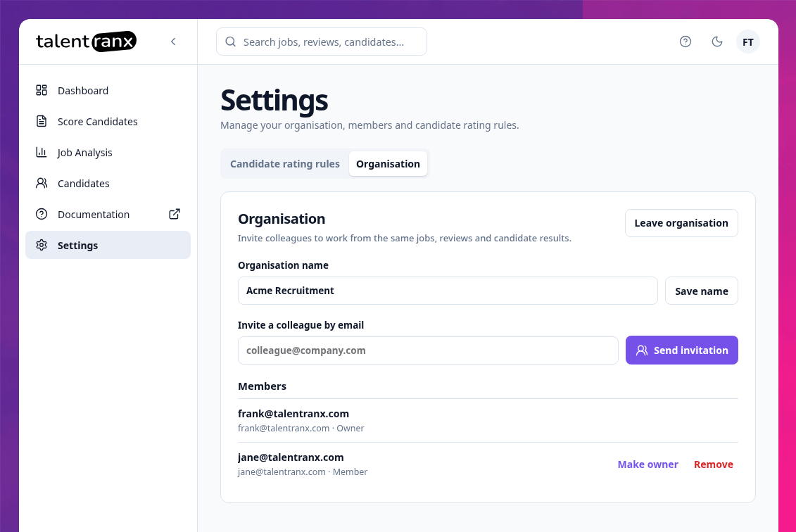Click the Organisation card heading
This screenshot has height=532, width=796.
pyautogui.click(x=282, y=219)
